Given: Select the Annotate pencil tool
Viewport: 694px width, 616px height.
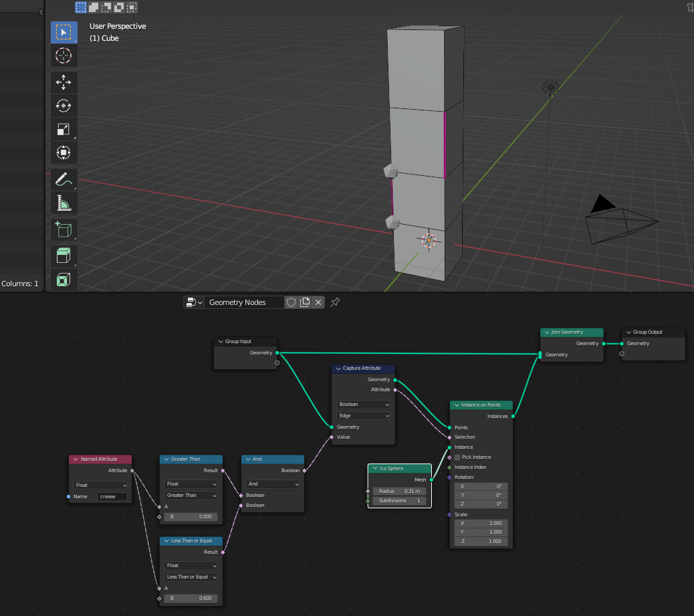Looking at the screenshot, I should 64,179.
